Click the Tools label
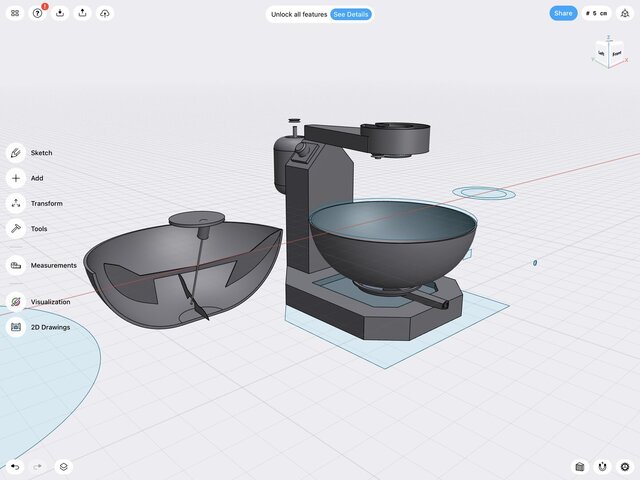 click(x=39, y=229)
